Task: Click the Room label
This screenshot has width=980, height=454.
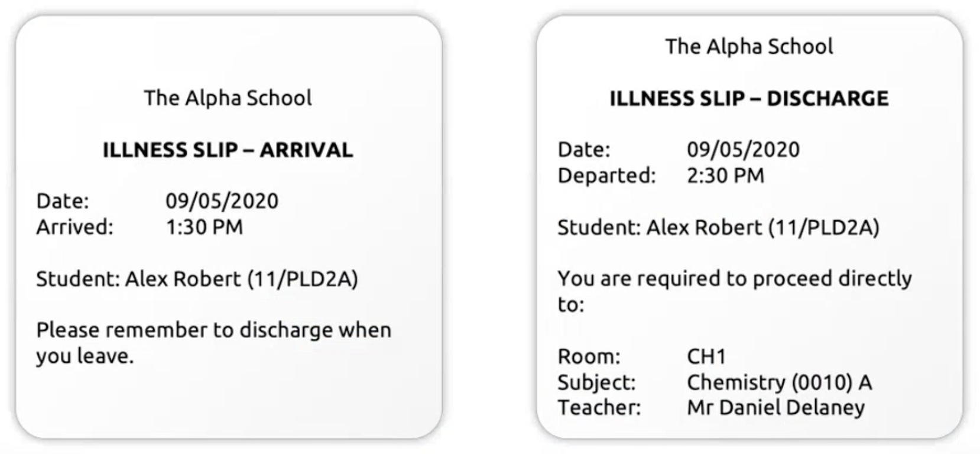Action: [x=589, y=356]
